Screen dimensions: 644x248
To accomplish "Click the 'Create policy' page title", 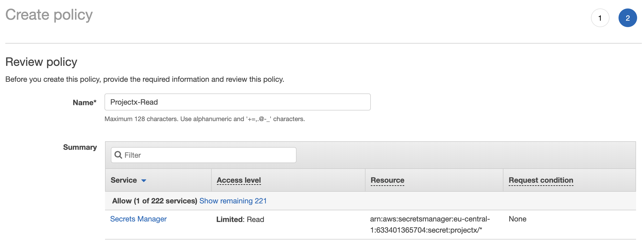I will [49, 15].
